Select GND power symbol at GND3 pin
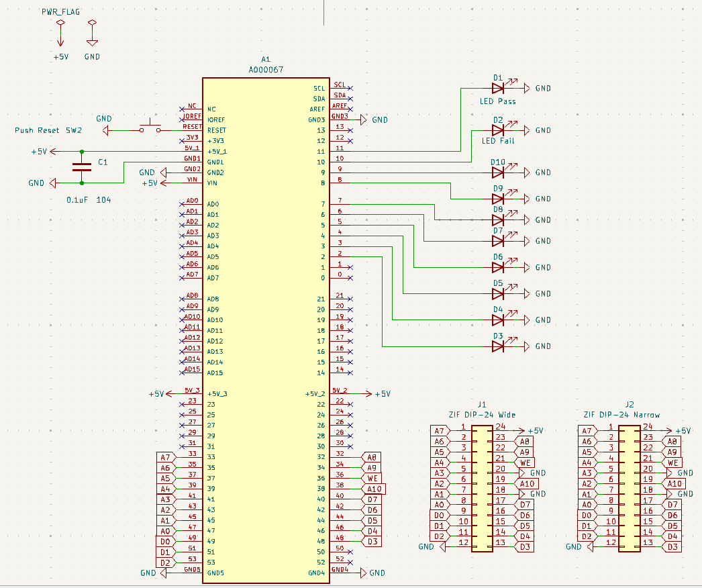 pos(364,119)
